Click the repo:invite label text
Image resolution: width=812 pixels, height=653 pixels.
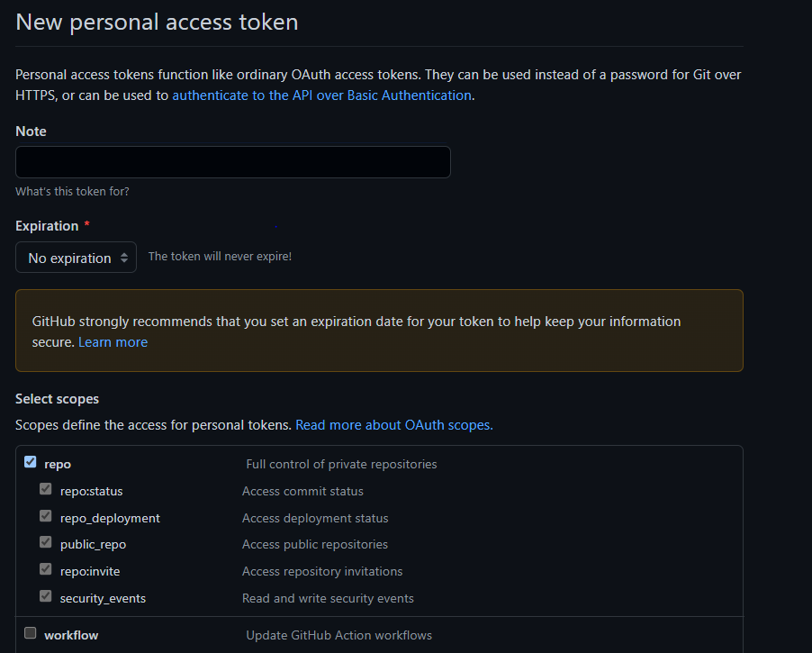point(90,572)
